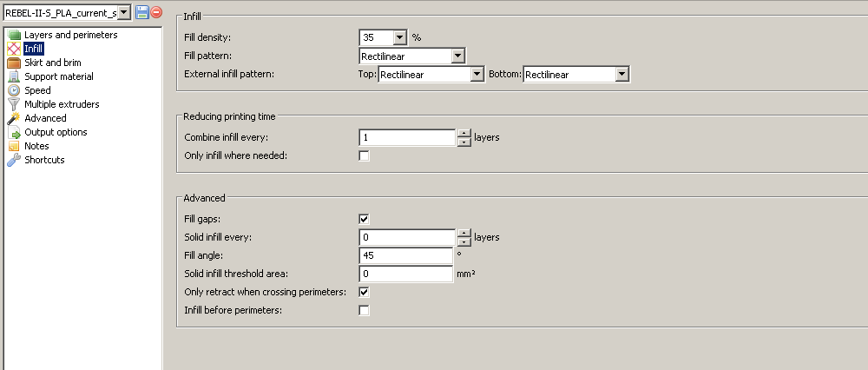
Task: Open Support material settings
Action: click(58, 76)
